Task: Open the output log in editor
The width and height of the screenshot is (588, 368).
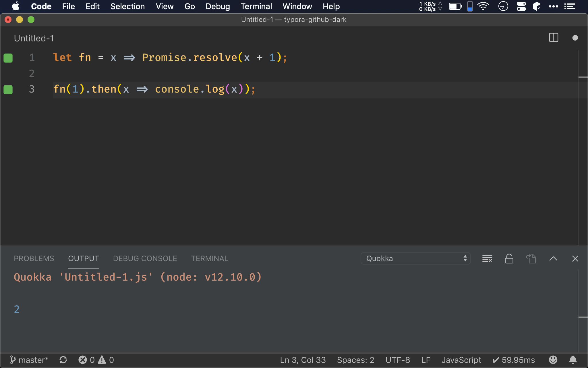Action: click(531, 258)
